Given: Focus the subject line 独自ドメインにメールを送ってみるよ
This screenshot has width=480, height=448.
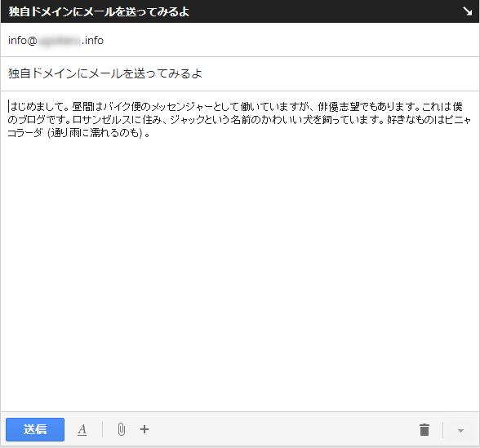Looking at the screenshot, I should coord(105,73).
